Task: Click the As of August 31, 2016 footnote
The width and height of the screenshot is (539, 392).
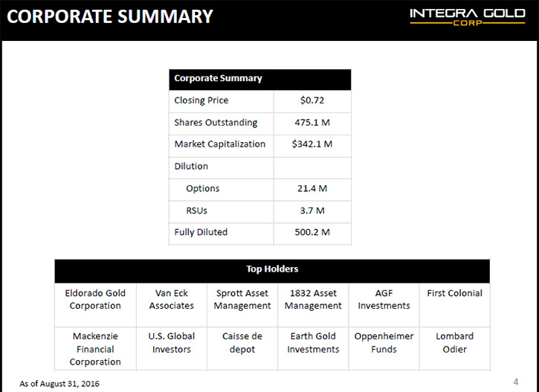Action: click(59, 384)
